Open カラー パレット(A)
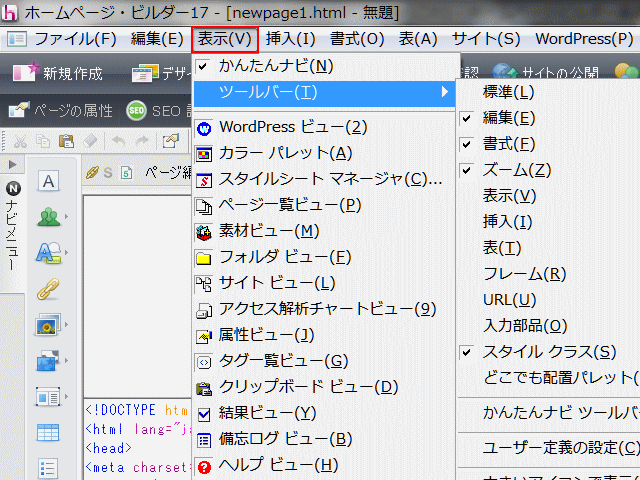The width and height of the screenshot is (640, 480). point(324,153)
